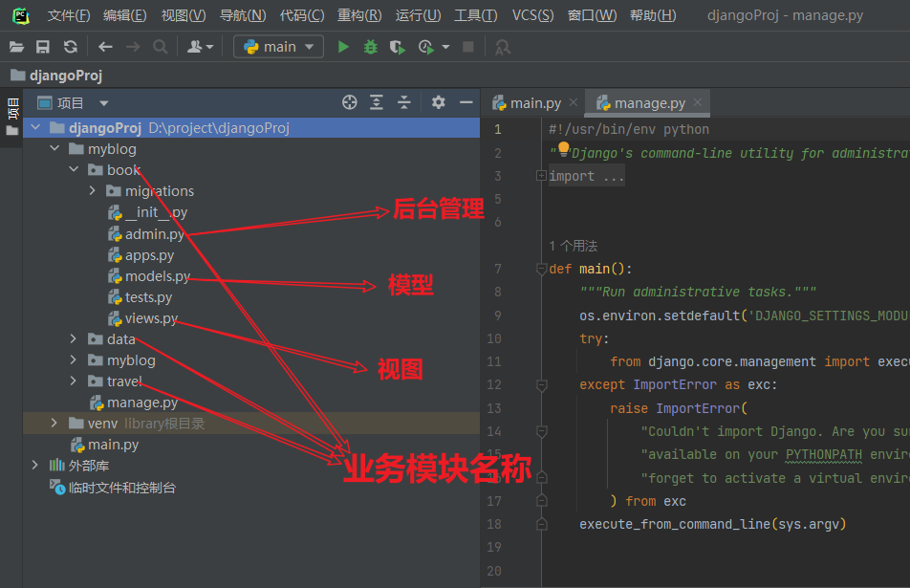The image size is (910, 588).
Task: Select opened file crosshair icon in project panel
Action: 350,102
